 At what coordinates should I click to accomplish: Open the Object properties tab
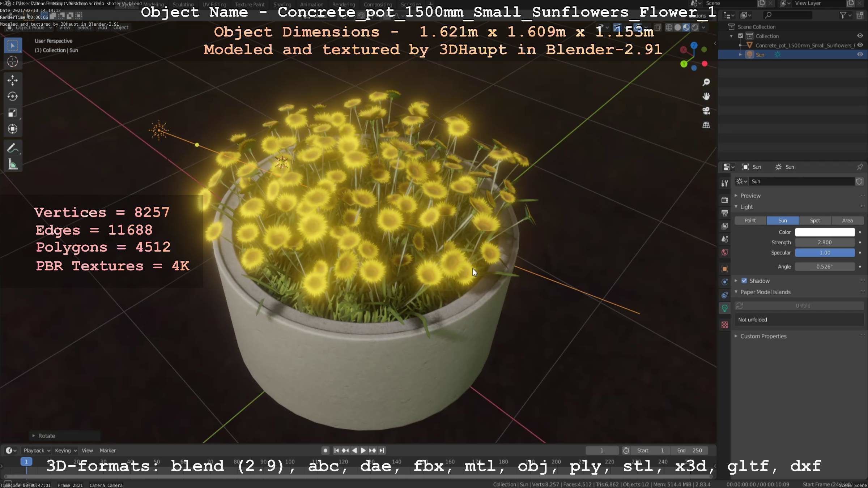(724, 269)
